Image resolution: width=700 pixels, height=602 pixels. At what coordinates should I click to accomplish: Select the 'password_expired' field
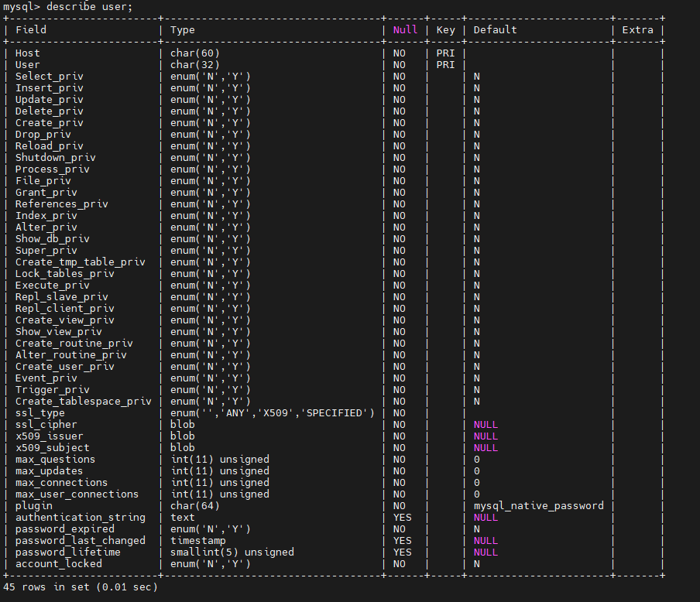coord(65,528)
